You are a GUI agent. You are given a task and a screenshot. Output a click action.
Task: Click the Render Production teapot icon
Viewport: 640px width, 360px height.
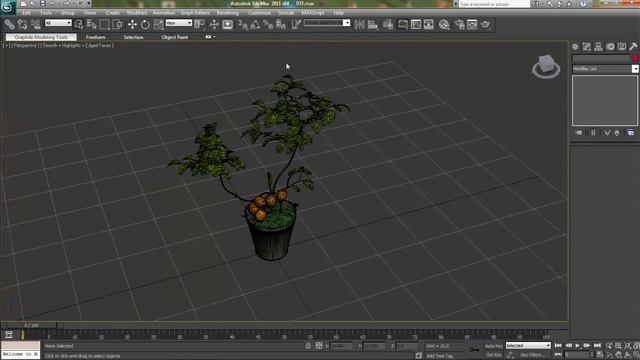pos(485,24)
